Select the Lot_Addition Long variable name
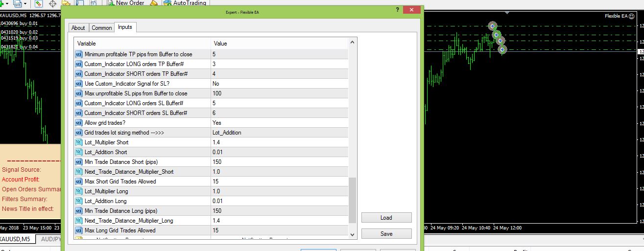The width and height of the screenshot is (644, 251). point(105,201)
